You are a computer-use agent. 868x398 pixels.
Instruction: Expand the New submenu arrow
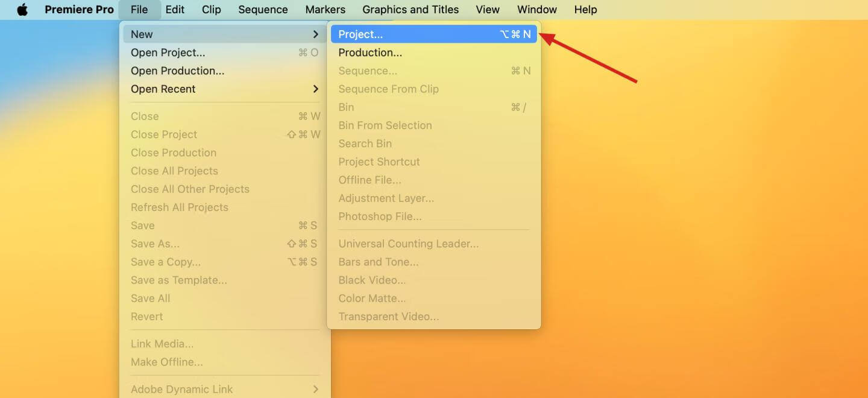click(315, 34)
